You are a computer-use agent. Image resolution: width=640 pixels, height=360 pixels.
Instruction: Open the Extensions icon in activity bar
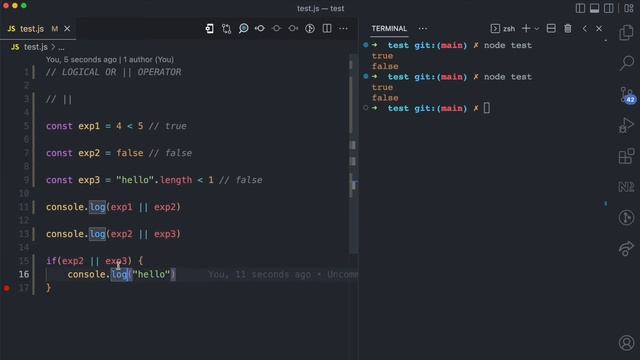[626, 156]
